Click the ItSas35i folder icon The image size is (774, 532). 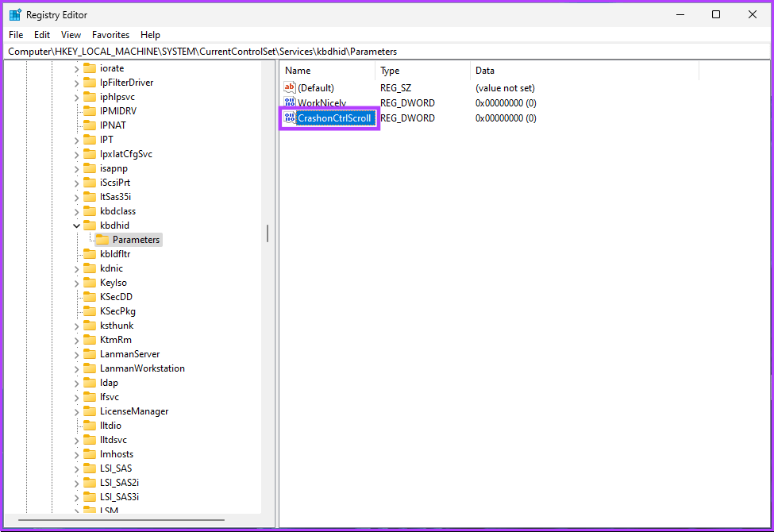(x=90, y=197)
